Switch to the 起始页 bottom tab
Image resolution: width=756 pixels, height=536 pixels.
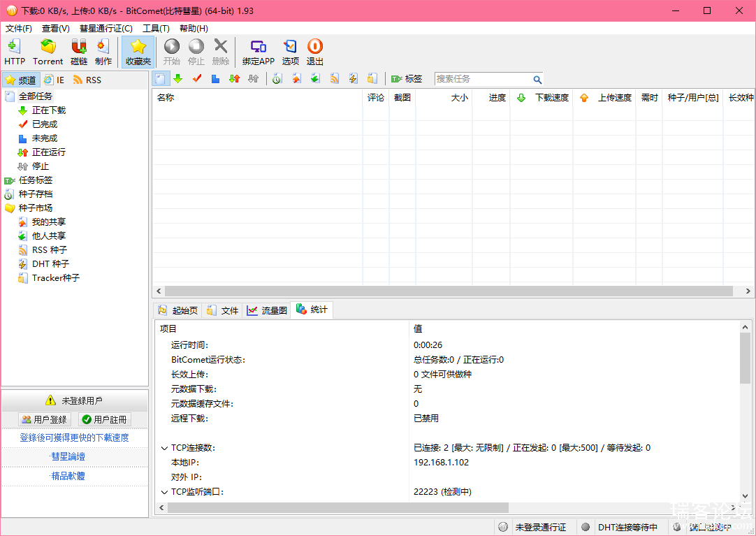point(178,310)
